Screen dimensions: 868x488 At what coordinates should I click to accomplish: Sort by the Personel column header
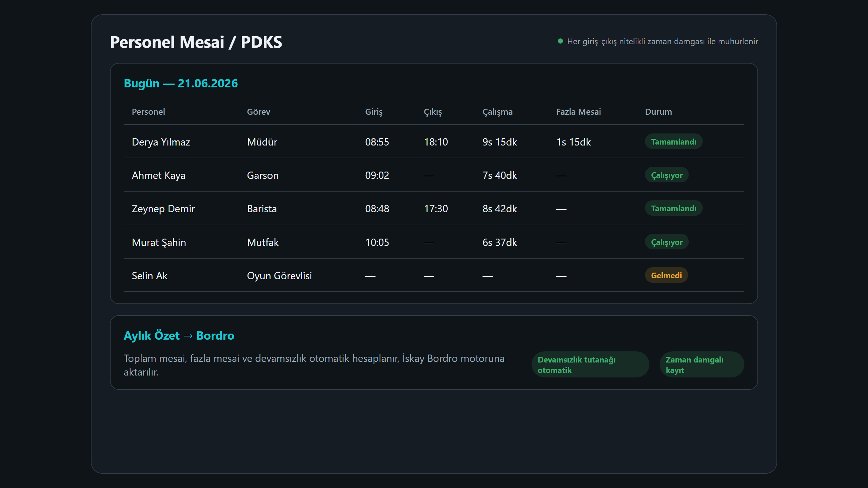click(148, 112)
